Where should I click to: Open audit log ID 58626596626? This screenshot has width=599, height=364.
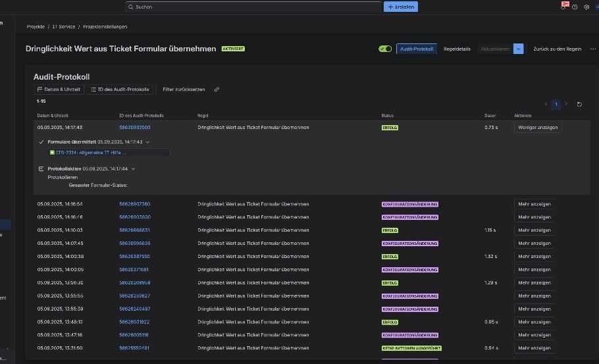pos(134,244)
